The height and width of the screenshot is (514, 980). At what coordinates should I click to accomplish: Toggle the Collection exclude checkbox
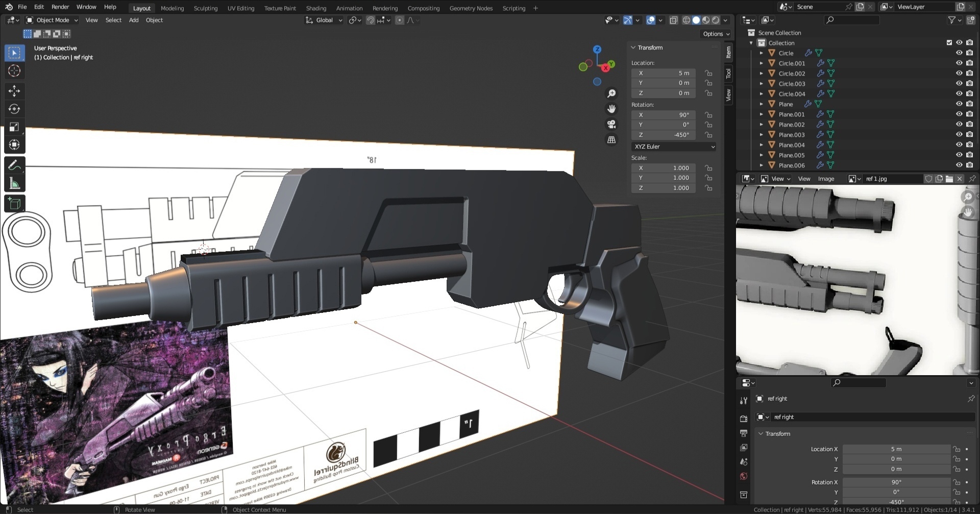point(949,43)
